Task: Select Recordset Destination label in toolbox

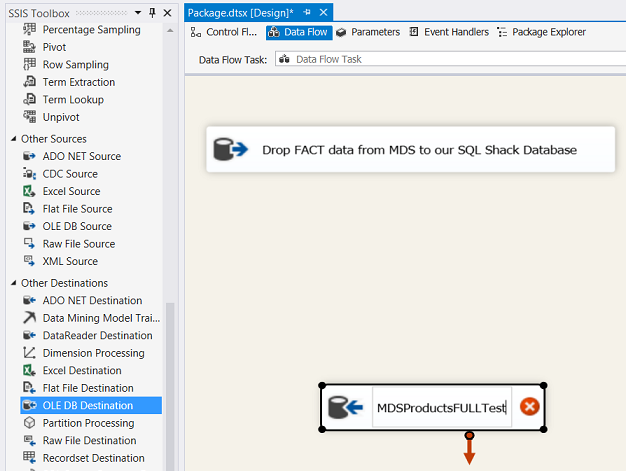Action: click(x=93, y=458)
